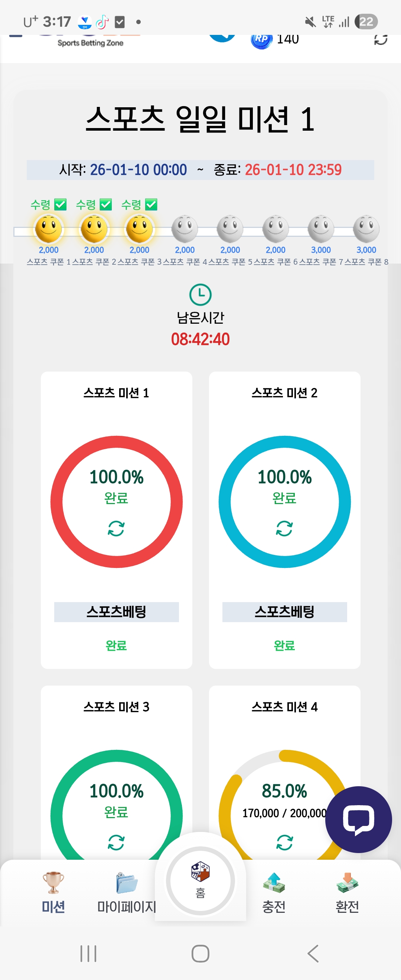The width and height of the screenshot is (401, 980).
Task: Refresh 스포츠 미션 1 progress
Action: 116,529
